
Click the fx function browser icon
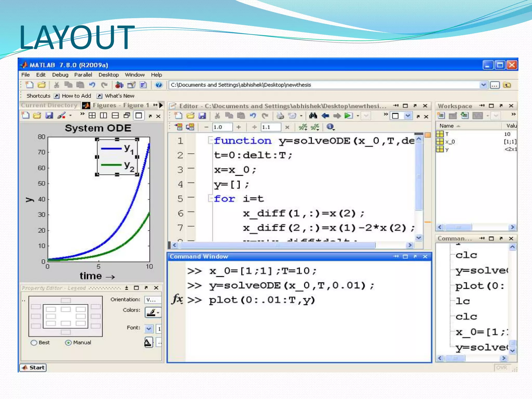[x=177, y=299]
